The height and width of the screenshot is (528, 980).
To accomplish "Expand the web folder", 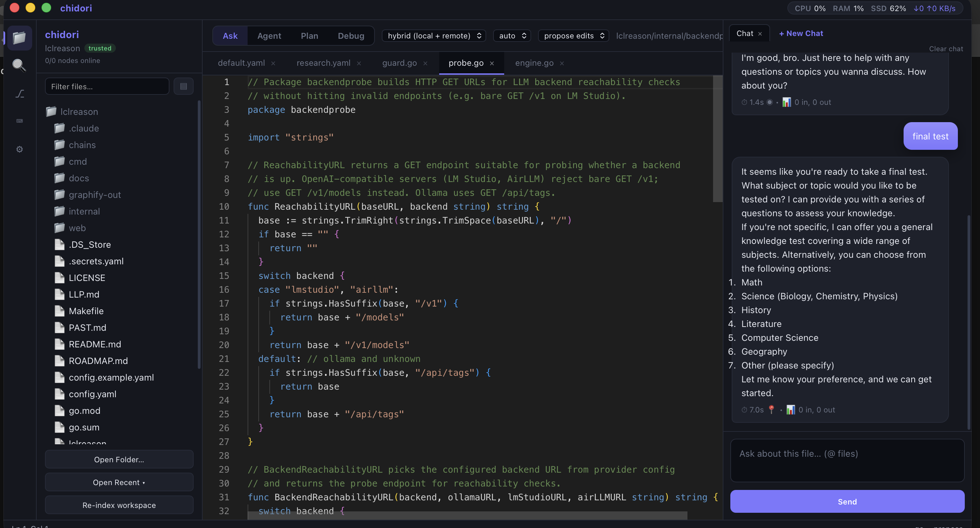I will pyautogui.click(x=77, y=228).
